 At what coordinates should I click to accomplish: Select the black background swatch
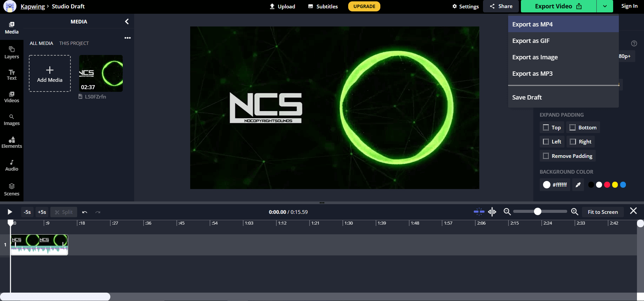click(591, 185)
